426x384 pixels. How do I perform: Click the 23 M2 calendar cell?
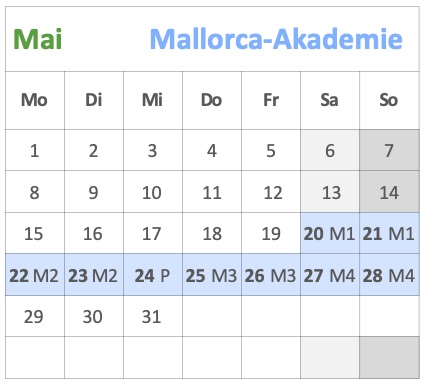tap(94, 275)
